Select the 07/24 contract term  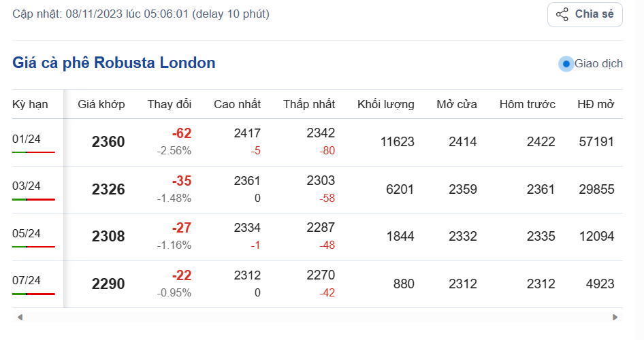click(27, 280)
